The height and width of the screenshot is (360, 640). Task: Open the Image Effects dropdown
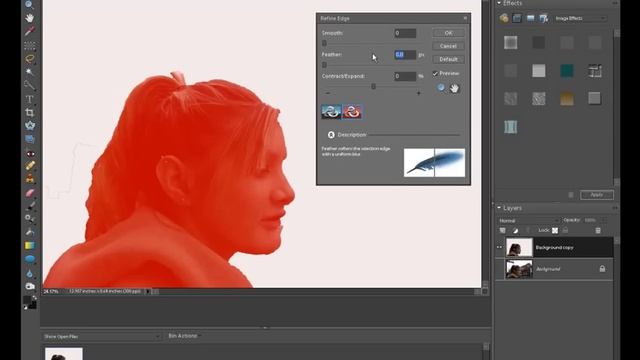580,18
